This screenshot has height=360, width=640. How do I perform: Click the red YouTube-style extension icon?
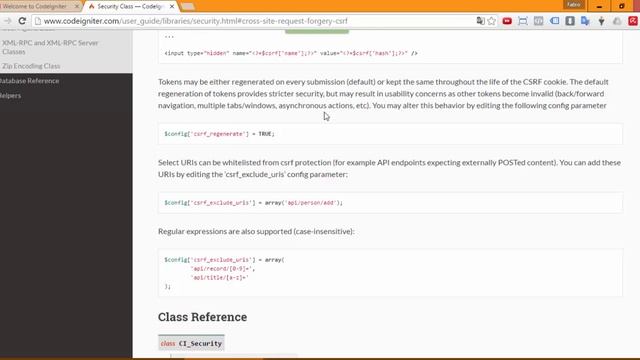507,21
